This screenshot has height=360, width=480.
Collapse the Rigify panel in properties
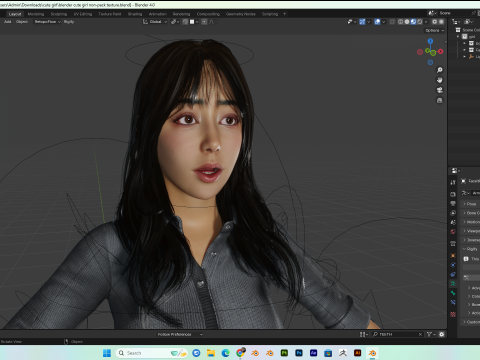coord(471,249)
